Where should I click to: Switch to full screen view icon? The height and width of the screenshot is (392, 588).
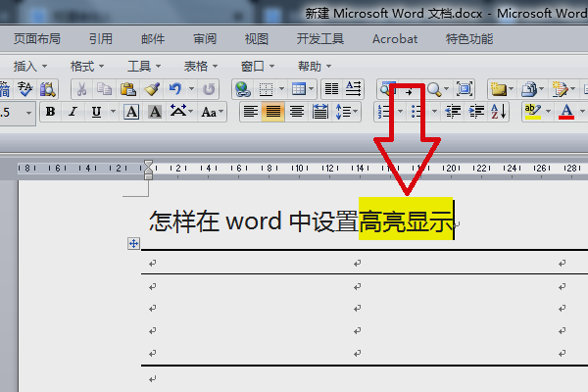[465, 89]
